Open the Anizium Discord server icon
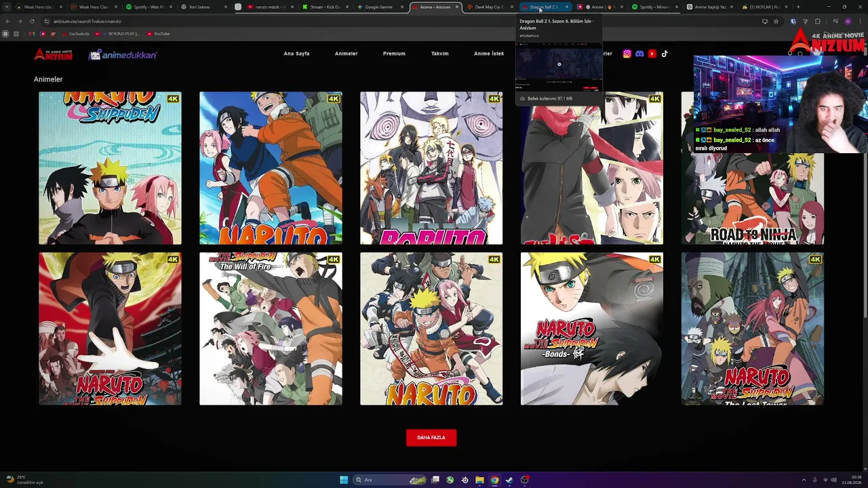868x488 pixels. tap(639, 54)
